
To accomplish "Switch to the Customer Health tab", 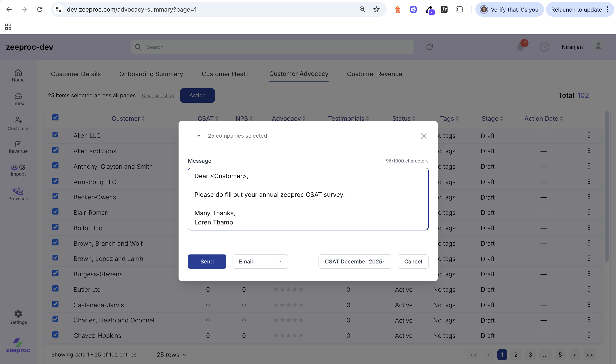I will 226,74.
